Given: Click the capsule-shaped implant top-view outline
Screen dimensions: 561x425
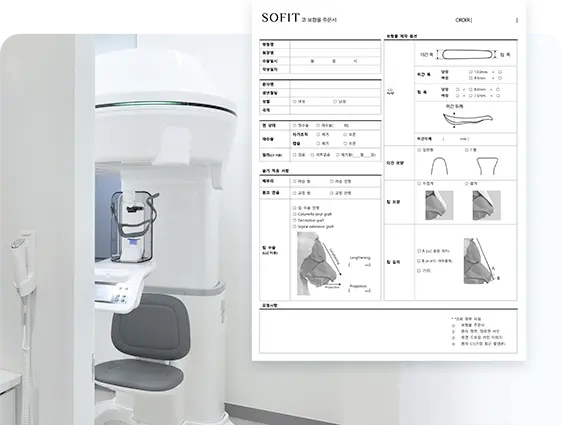Looking at the screenshot, I should click(467, 54).
